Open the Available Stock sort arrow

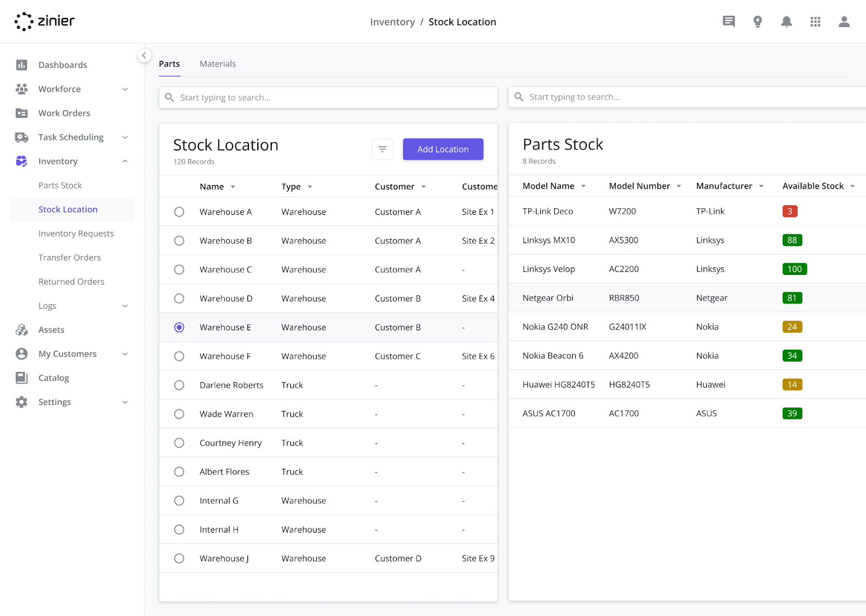point(852,186)
